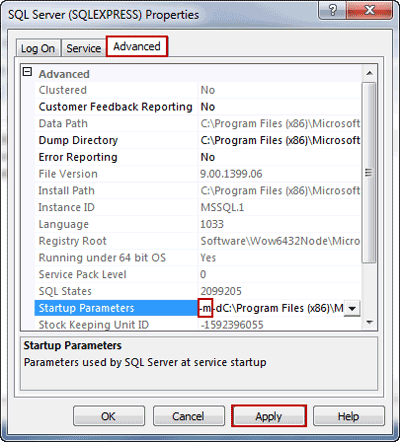The height and width of the screenshot is (442, 400).
Task: Select the Advanced tab
Action: pos(137,46)
